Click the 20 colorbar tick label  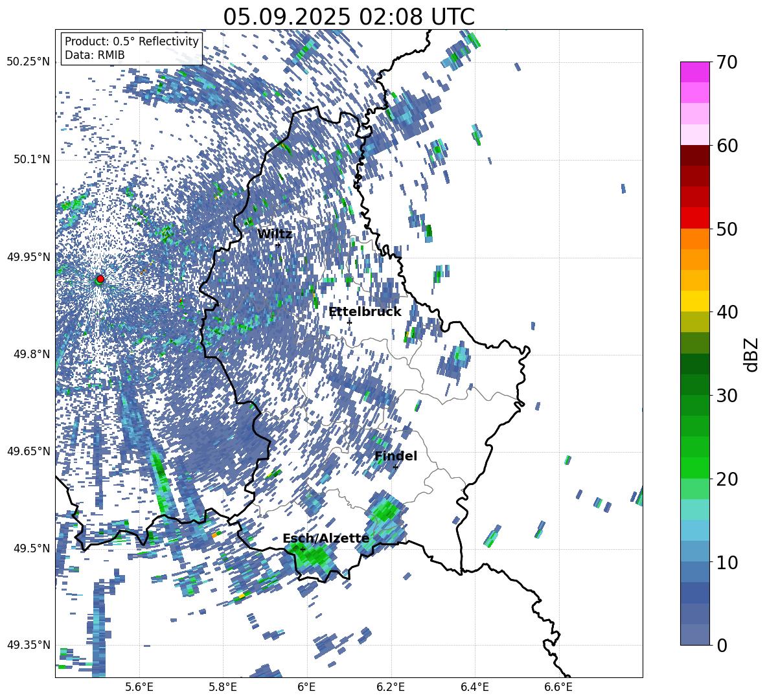pos(727,479)
